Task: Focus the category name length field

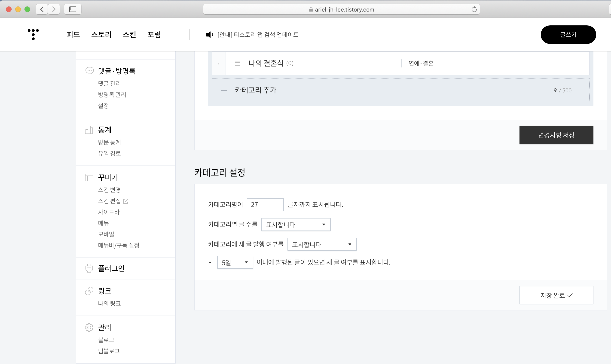Action: pyautogui.click(x=265, y=205)
